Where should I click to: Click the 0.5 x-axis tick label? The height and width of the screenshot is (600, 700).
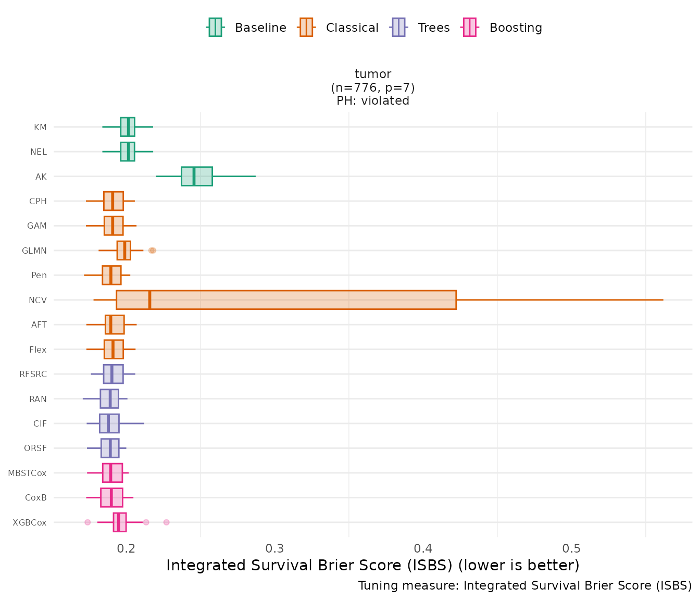click(571, 548)
